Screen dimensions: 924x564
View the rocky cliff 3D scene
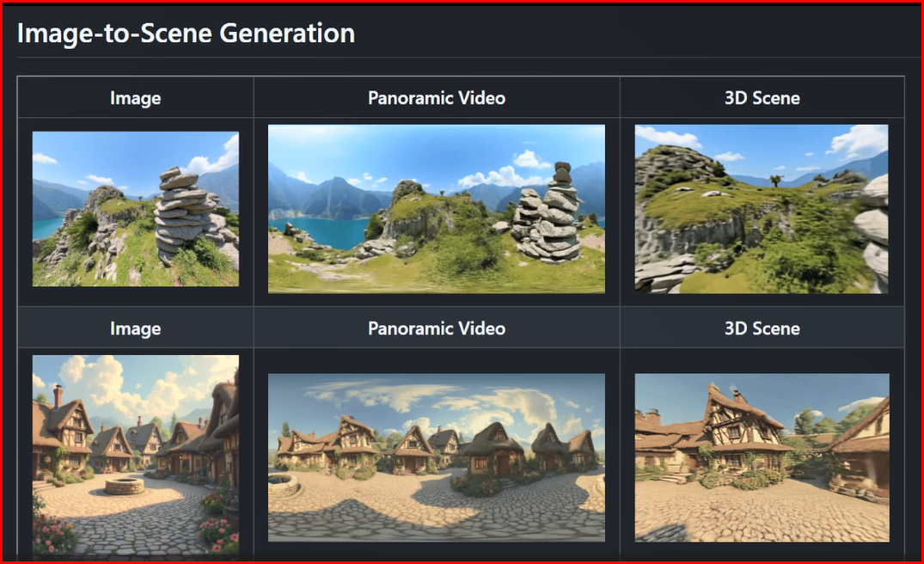pyautogui.click(x=762, y=209)
